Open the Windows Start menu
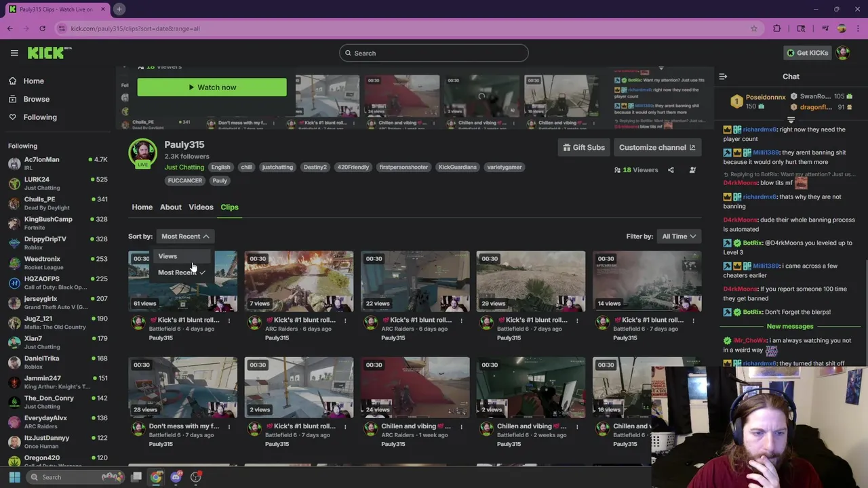Image resolution: width=868 pixels, height=488 pixels. tap(14, 477)
